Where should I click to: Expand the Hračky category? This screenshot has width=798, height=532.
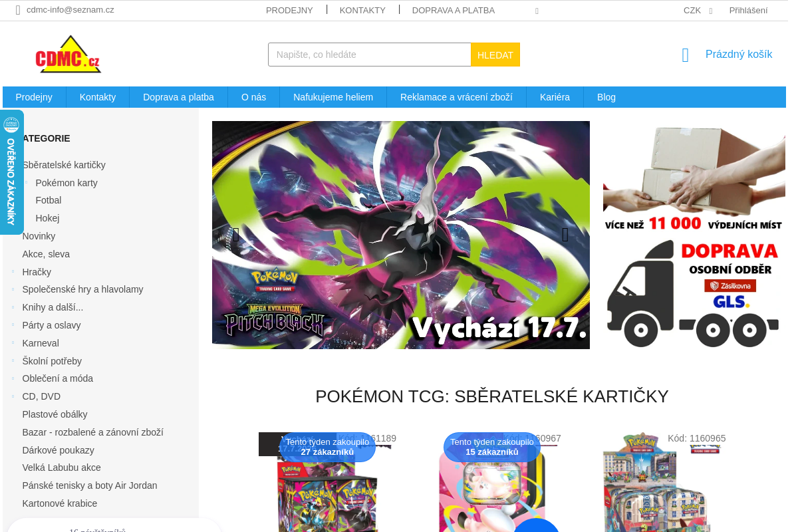pos(13,271)
